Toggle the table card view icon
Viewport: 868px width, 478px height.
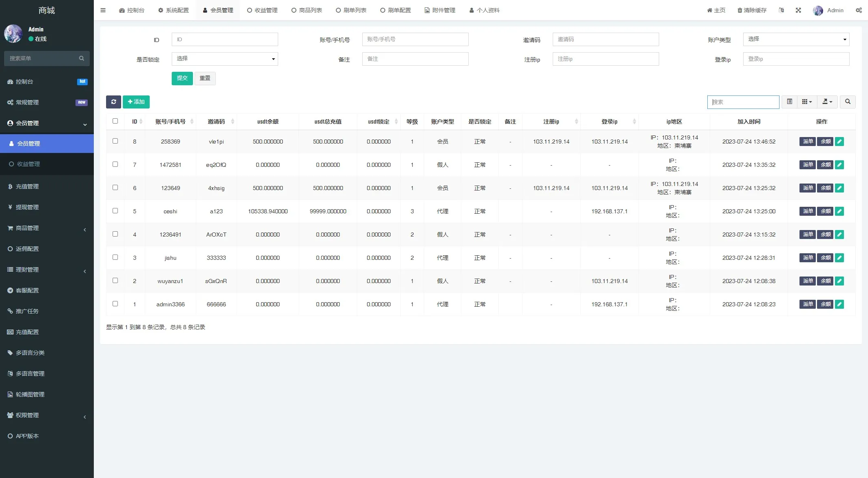pyautogui.click(x=789, y=102)
